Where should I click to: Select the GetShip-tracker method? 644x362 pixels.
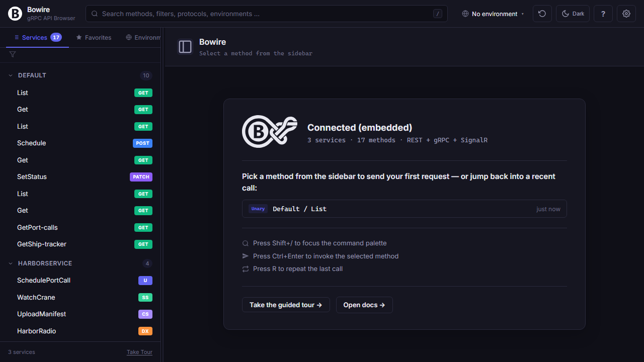click(x=80, y=244)
